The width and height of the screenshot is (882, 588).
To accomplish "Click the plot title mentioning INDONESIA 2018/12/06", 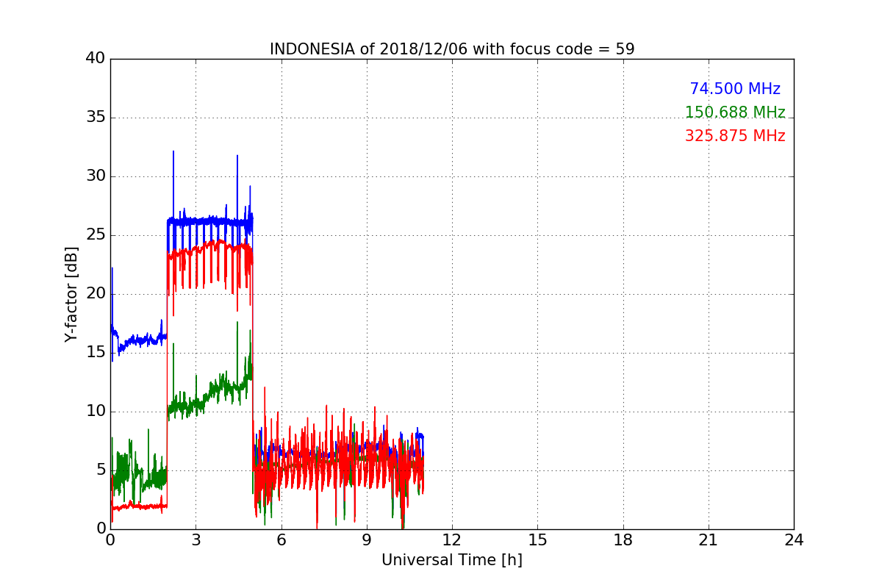I will pyautogui.click(x=452, y=49).
